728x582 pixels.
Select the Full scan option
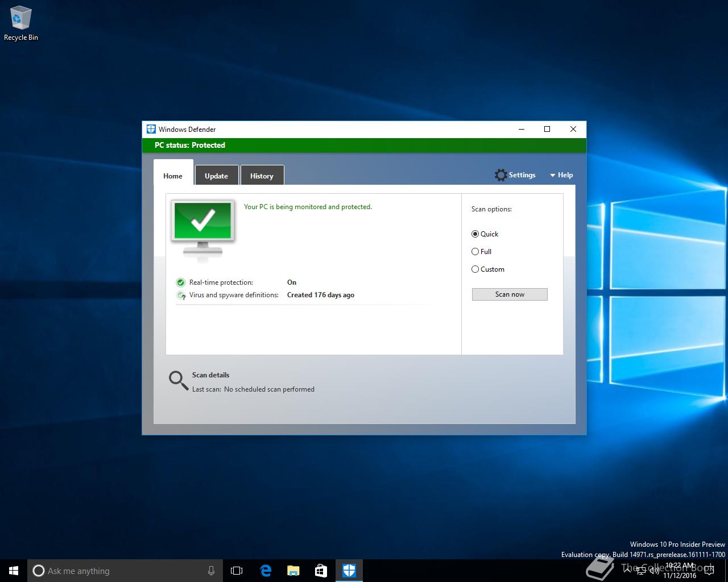481,252
